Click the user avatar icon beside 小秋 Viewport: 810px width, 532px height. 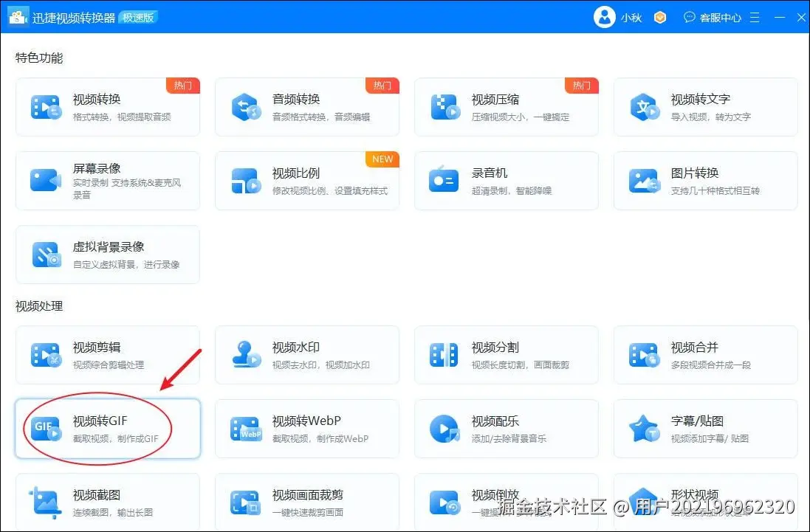pyautogui.click(x=605, y=17)
